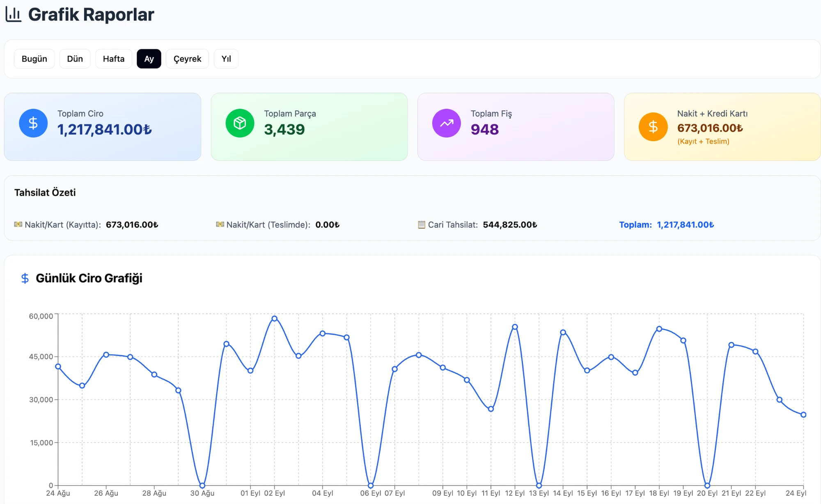Click the green package icon on Toplam Parça card

pos(240,123)
